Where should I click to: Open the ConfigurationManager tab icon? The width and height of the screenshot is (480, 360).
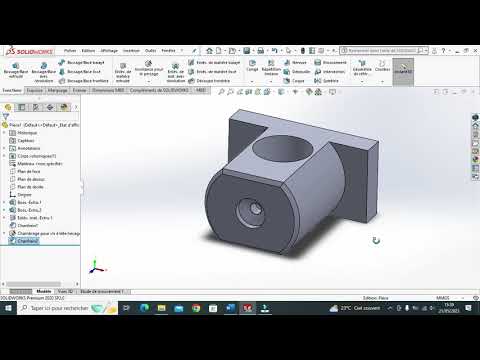[x=36, y=107]
